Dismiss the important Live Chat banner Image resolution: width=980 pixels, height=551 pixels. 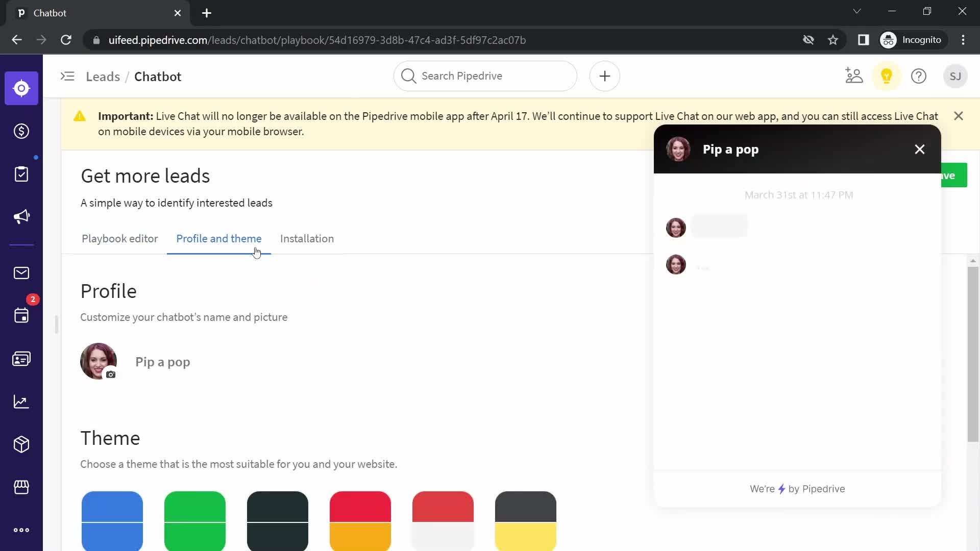pos(959,116)
